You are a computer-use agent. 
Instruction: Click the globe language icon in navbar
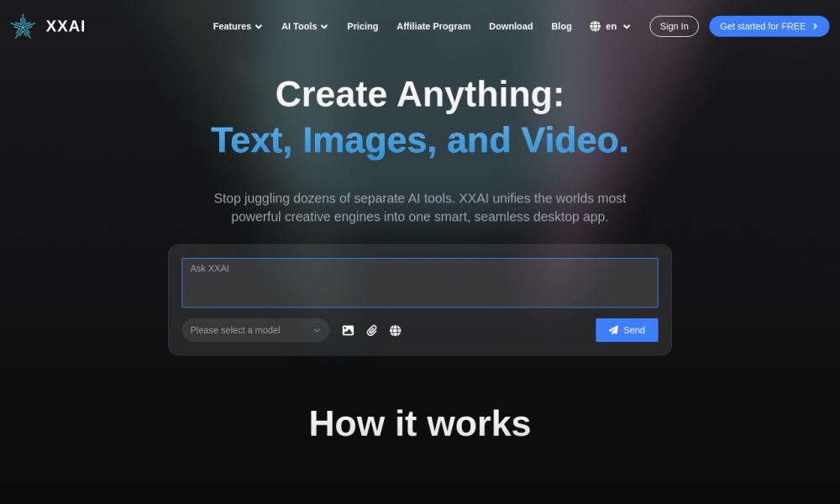click(596, 26)
